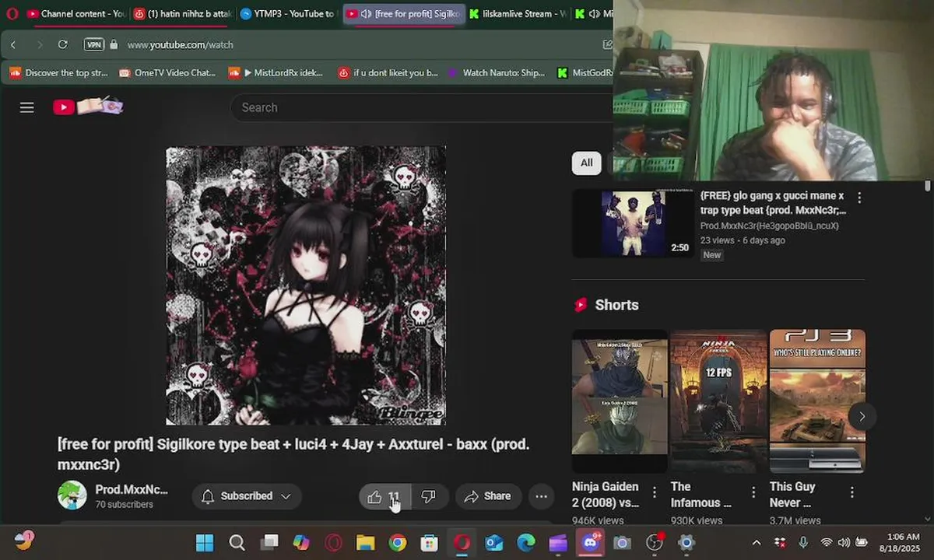Like the video with thumbs up
This screenshot has height=560, width=934.
(x=384, y=496)
